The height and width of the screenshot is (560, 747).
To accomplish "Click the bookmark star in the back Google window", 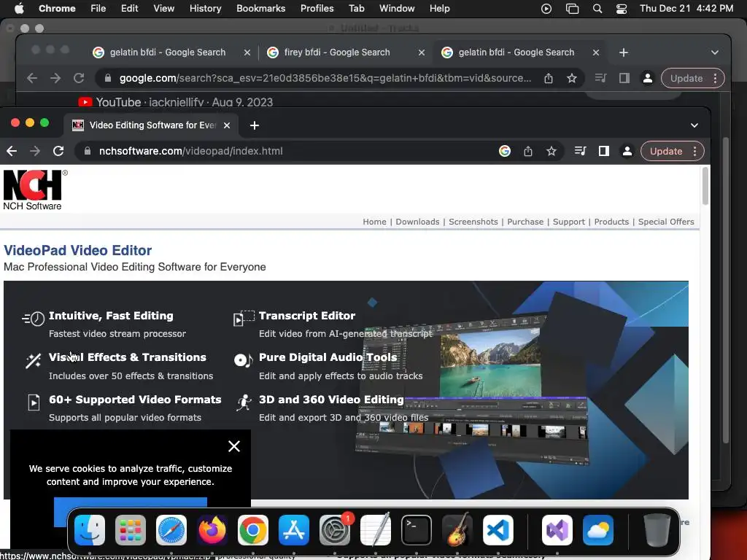I will [x=572, y=78].
